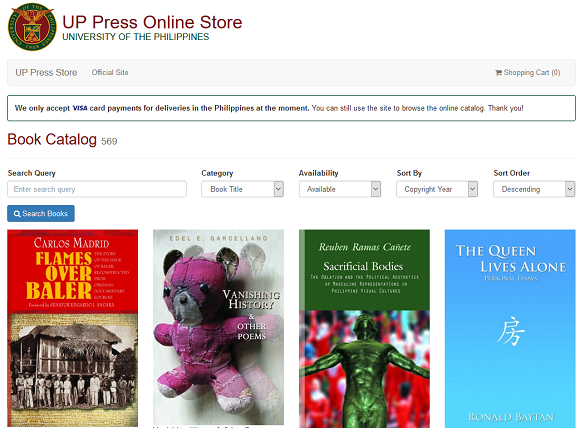
Task: Click the University of the Philippines seal logo
Action: [32, 27]
